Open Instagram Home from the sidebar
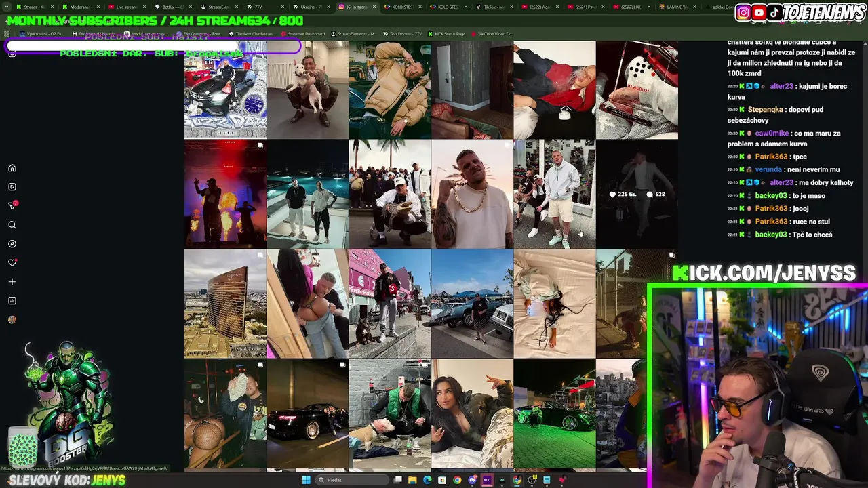Screen dimensions: 868x488 (12, 168)
